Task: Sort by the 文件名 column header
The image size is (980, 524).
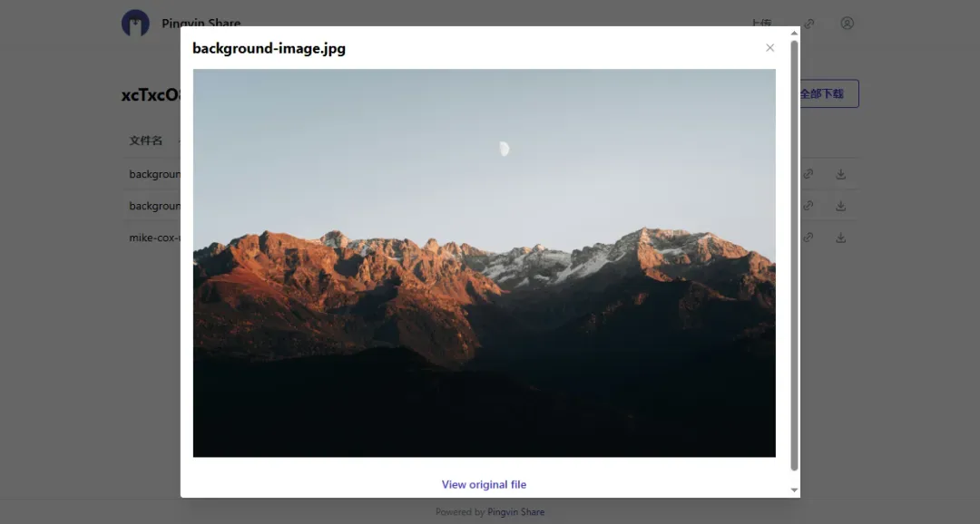Action: (145, 141)
